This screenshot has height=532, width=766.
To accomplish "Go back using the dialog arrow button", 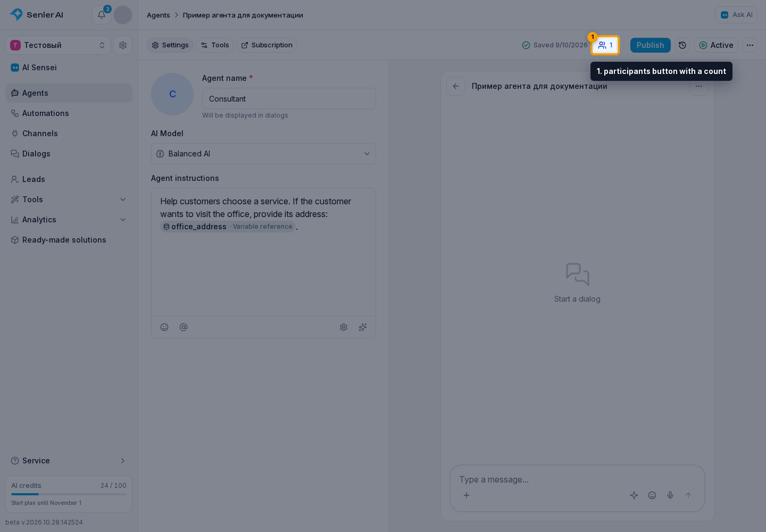I will click(x=456, y=86).
